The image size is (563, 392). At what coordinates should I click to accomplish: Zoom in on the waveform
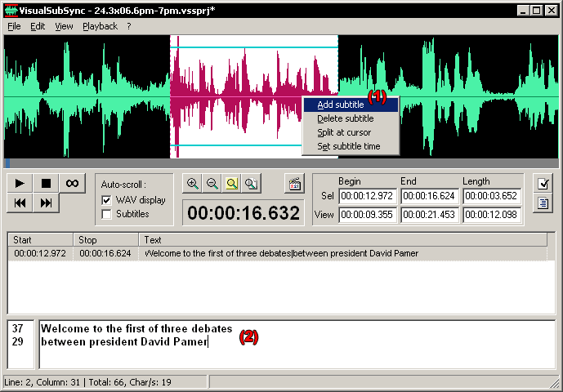[192, 184]
